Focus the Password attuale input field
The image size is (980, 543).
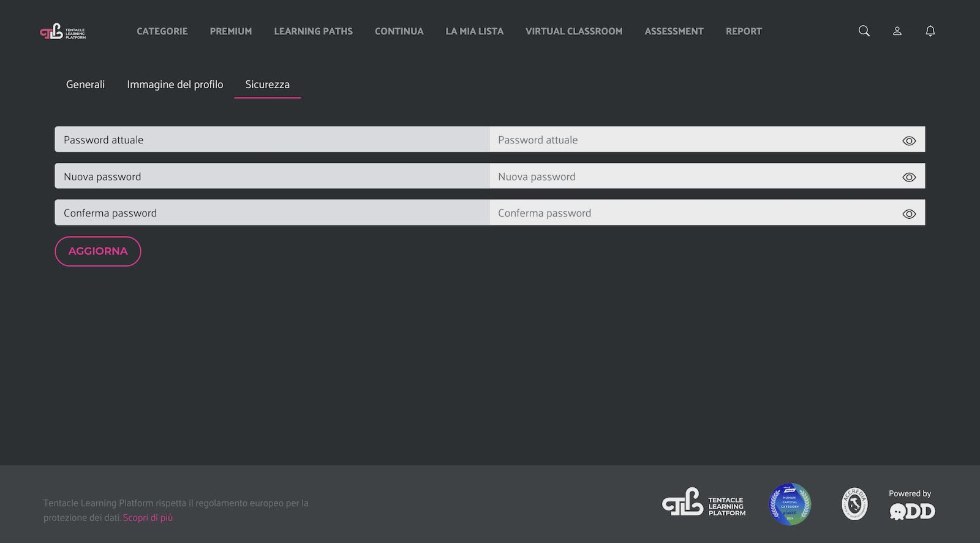(x=692, y=140)
